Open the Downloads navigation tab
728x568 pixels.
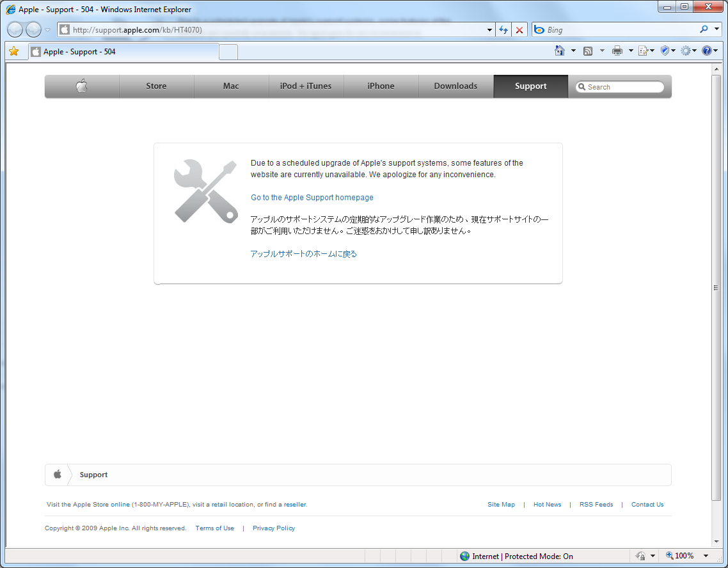tap(455, 86)
